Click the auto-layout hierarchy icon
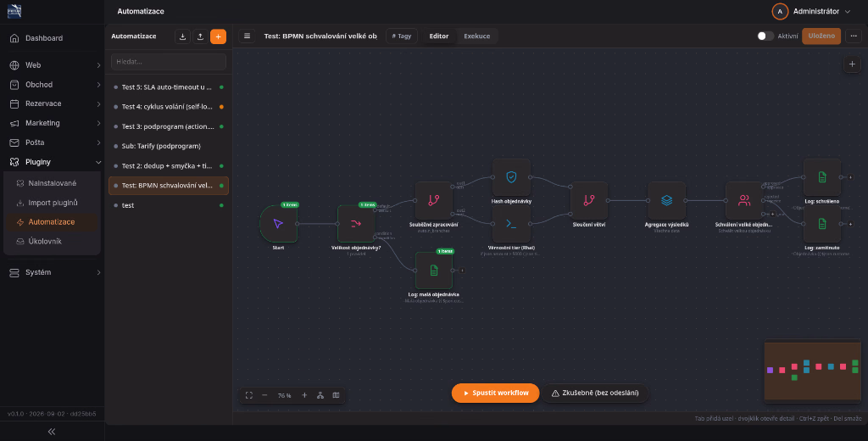 (x=320, y=395)
